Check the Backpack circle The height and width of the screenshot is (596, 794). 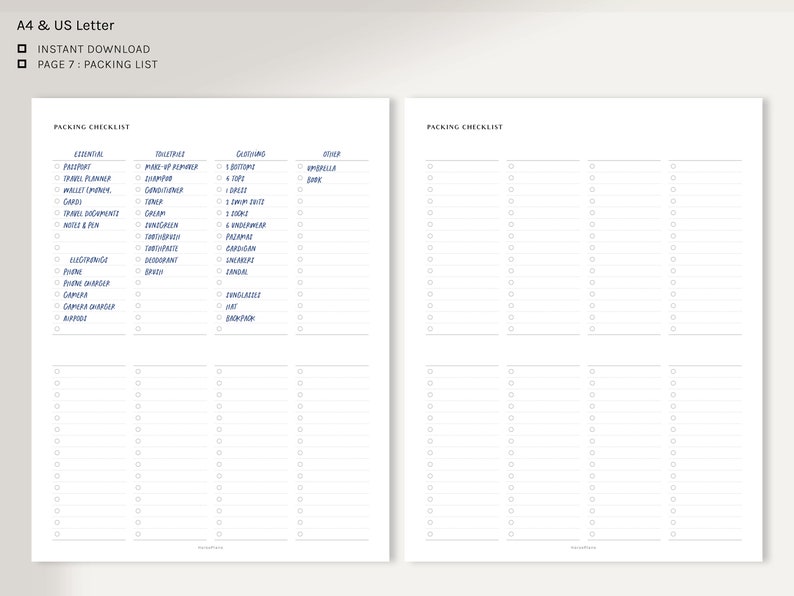[x=219, y=317]
